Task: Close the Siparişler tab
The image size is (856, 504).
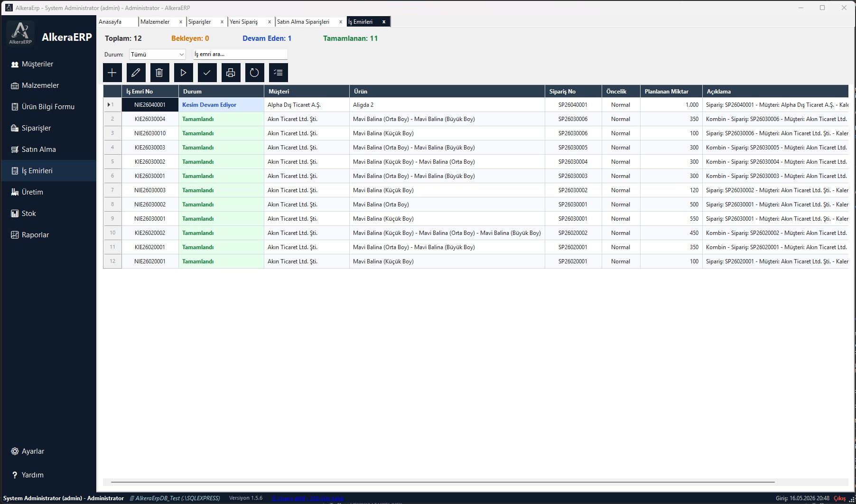Action: click(x=222, y=22)
